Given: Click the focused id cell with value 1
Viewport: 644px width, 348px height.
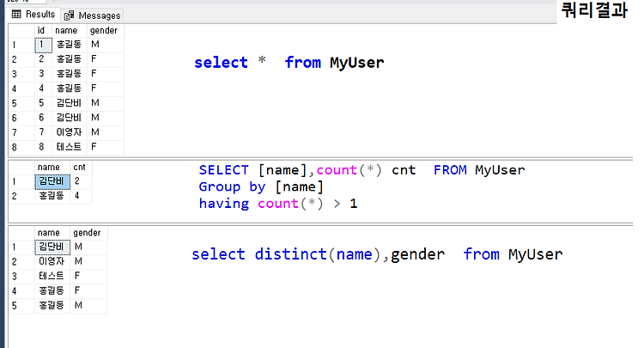Looking at the screenshot, I should [43, 45].
